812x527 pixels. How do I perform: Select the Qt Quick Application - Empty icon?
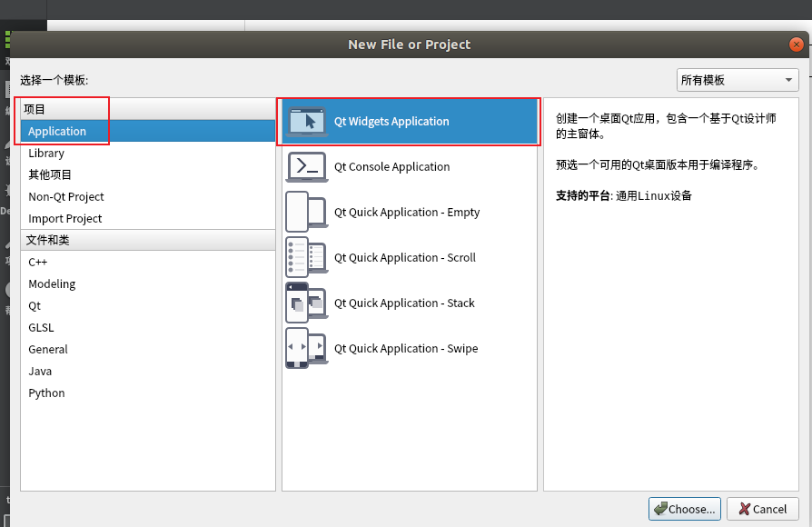pos(307,212)
